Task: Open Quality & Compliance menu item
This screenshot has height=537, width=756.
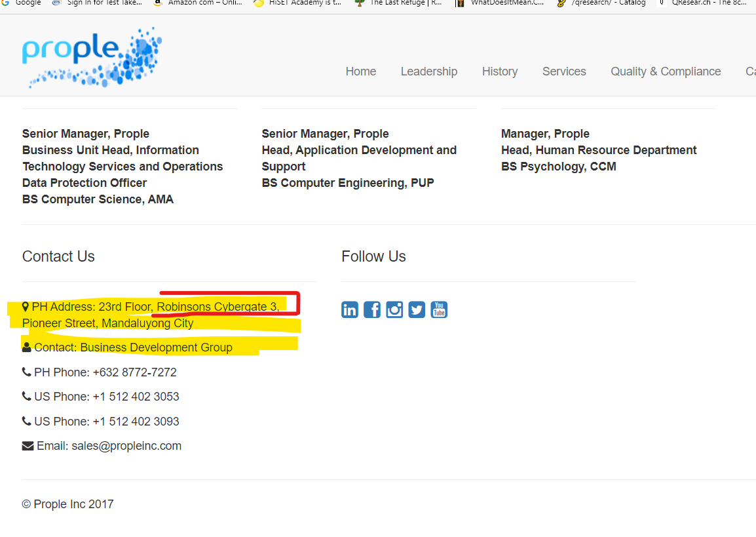Action: [x=666, y=71]
